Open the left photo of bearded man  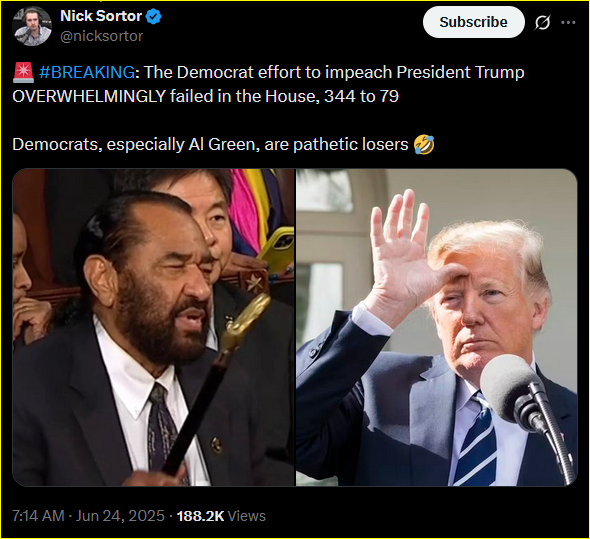point(154,327)
